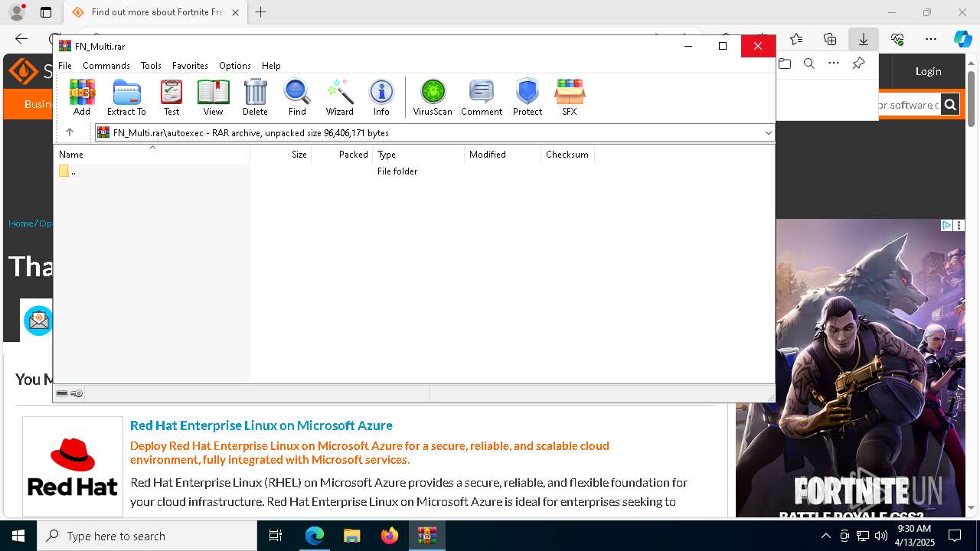
Task: Open the notifications center icon
Action: point(955,536)
